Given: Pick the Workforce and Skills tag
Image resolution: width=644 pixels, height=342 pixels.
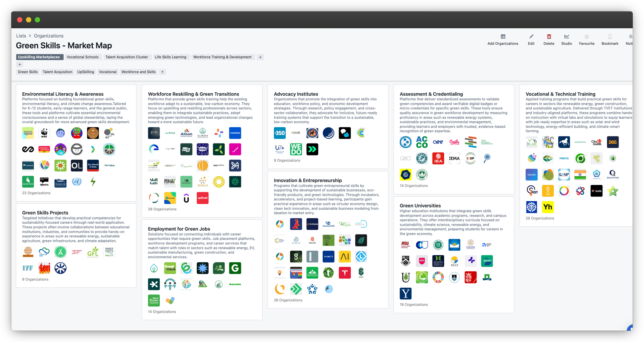Looking at the screenshot, I should coord(138,72).
